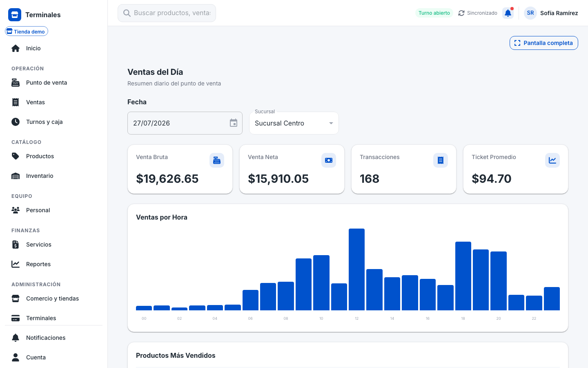Click the Fecha date input 27/07/2026

185,123
